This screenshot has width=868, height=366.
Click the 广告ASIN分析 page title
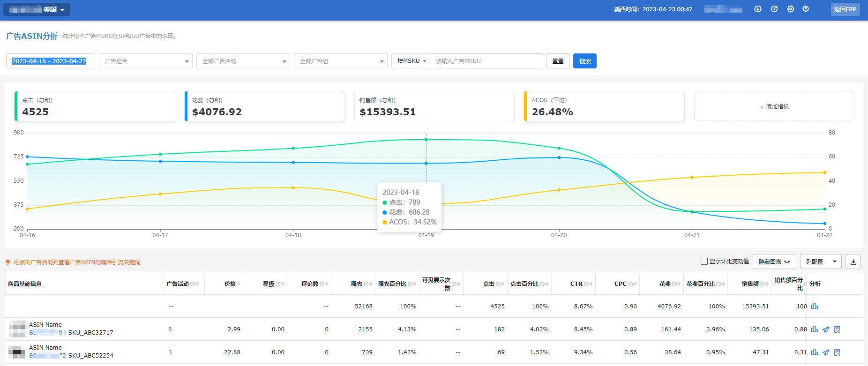[x=32, y=36]
